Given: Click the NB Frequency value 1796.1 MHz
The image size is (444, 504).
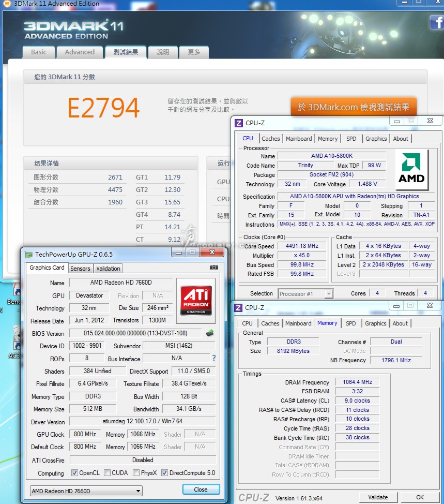Looking at the screenshot, I should click(396, 360).
